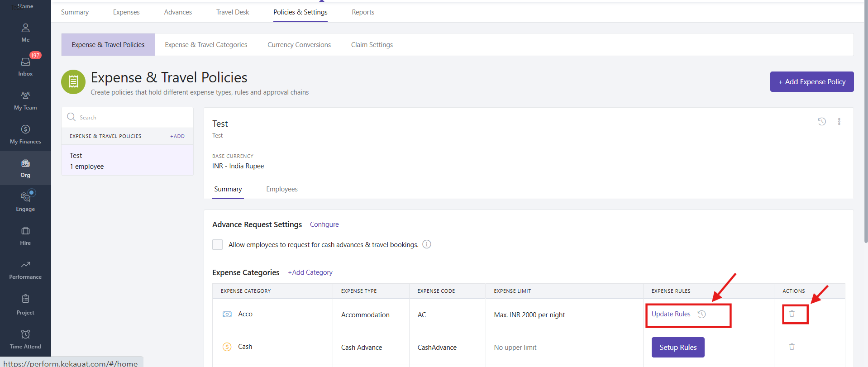This screenshot has height=367, width=868.
Task: Enable cash advances and travel bookings checkbox
Action: tap(218, 245)
